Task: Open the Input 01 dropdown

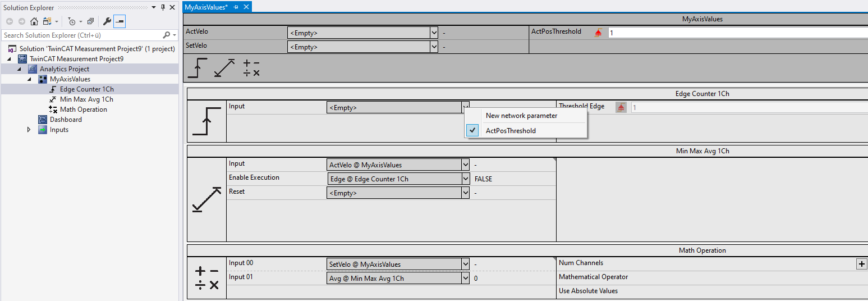Action: pyautogui.click(x=465, y=278)
